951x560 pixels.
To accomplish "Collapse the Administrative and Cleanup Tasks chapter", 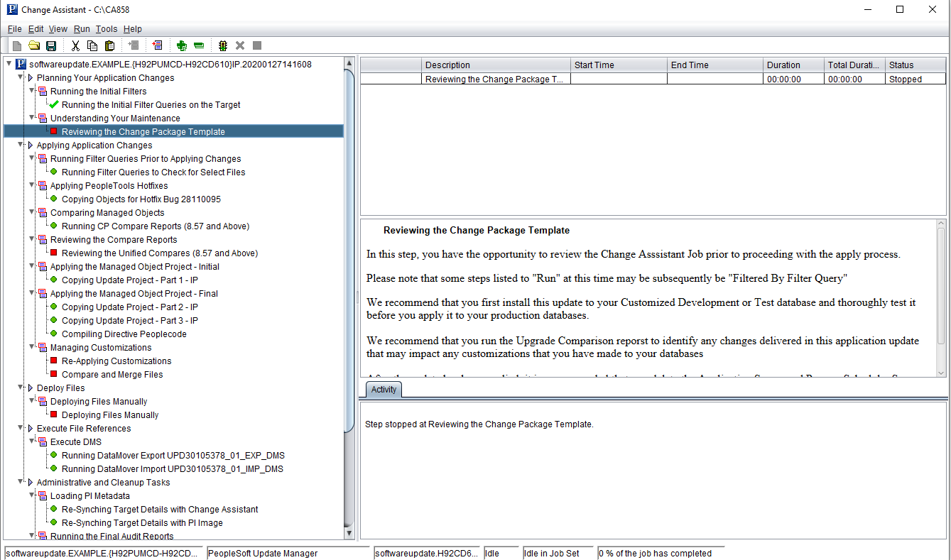I will click(20, 483).
